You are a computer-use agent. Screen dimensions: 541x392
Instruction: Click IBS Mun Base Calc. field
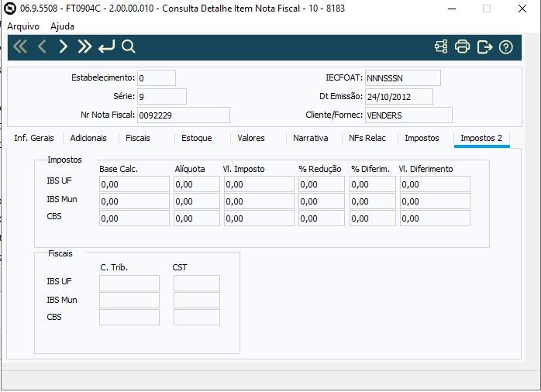[134, 201]
